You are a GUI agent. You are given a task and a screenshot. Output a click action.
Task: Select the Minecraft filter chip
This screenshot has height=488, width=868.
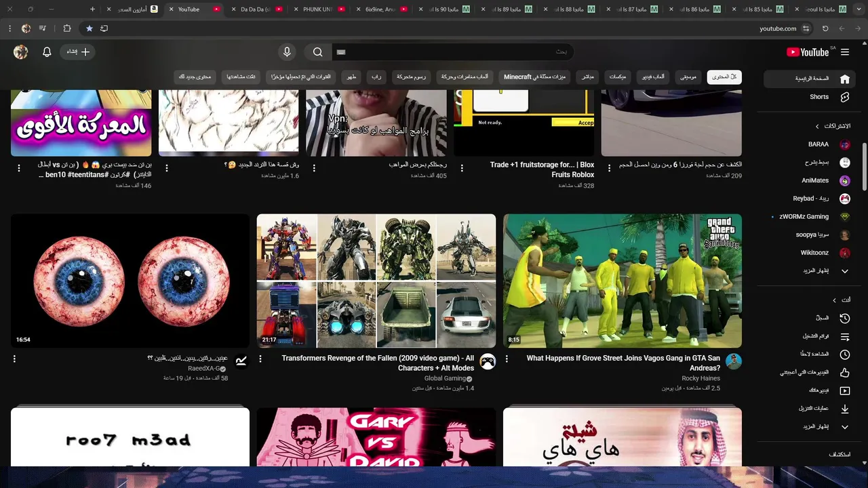click(534, 77)
